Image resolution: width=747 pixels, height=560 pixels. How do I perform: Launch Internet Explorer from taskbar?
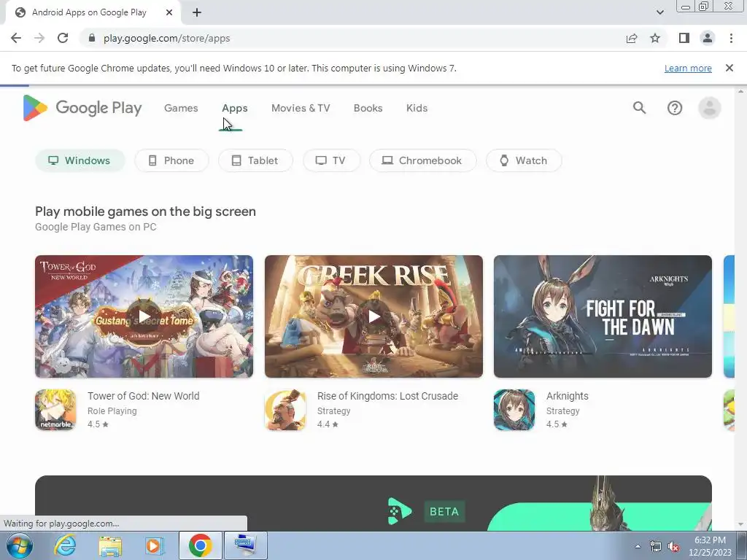(x=65, y=545)
